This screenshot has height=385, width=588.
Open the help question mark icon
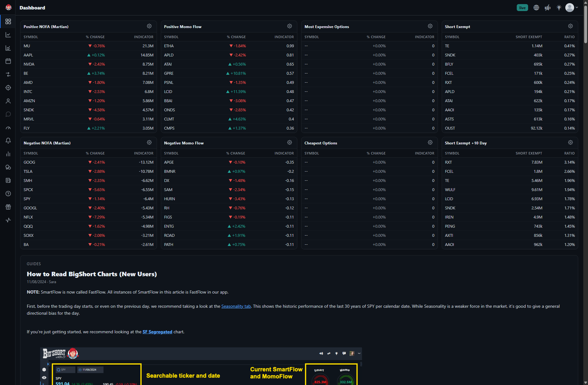click(8, 194)
